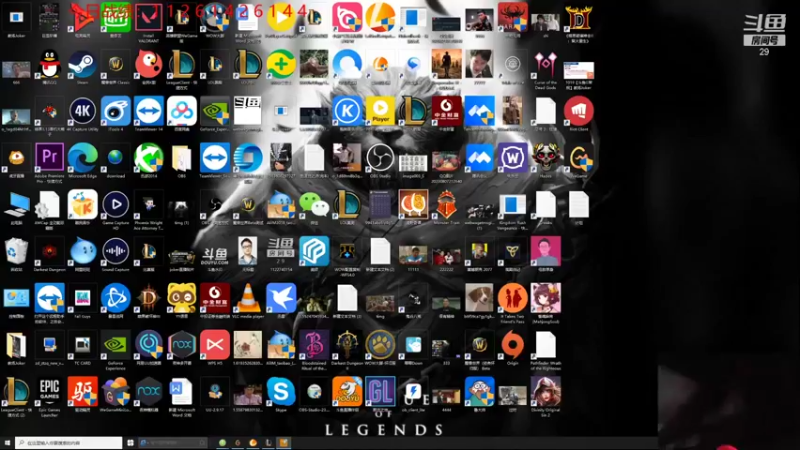Select the Curse of the Dead Gods icon

pyautogui.click(x=545, y=64)
